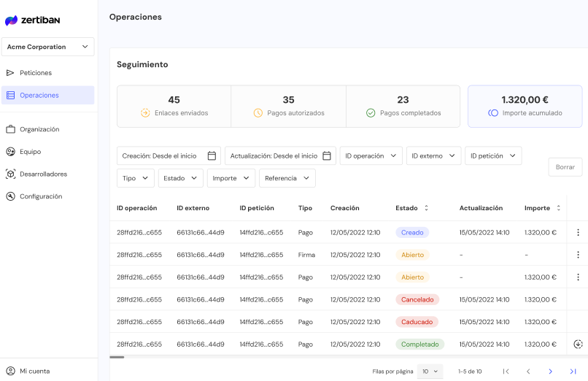
Task: Open the Referencia filter dropdown
Action: (287, 178)
